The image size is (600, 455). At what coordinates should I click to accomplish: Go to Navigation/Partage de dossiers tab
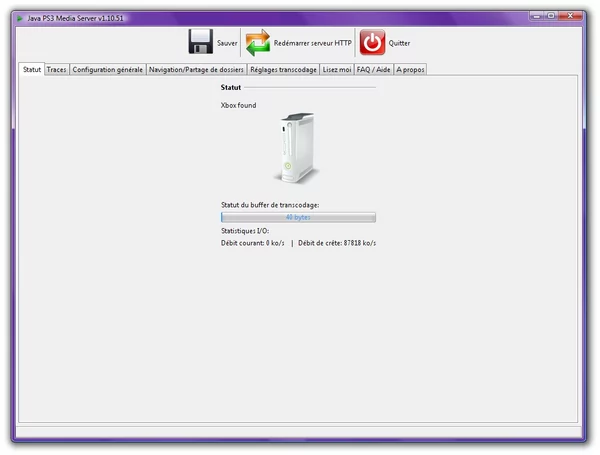196,70
